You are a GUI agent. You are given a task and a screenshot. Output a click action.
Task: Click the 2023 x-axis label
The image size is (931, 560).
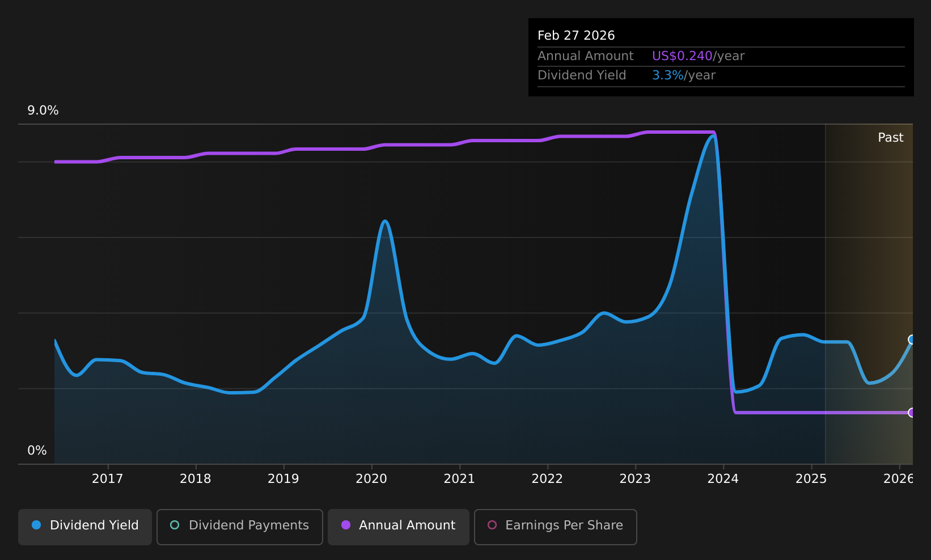(x=635, y=479)
